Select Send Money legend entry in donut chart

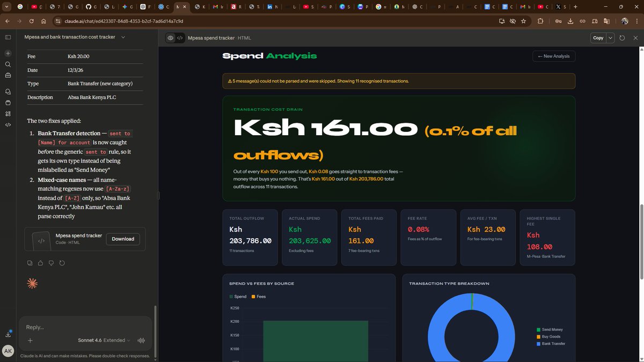[550, 330]
